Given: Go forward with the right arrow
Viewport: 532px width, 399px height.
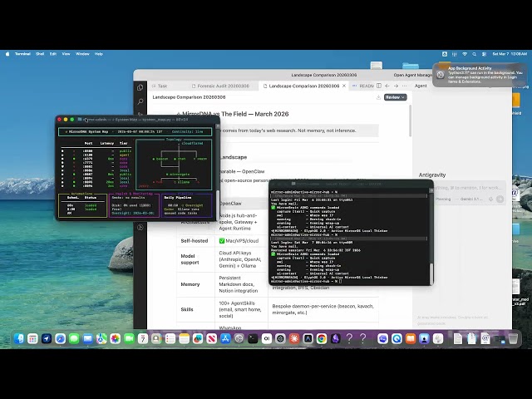Looking at the screenshot, I should (396, 86).
